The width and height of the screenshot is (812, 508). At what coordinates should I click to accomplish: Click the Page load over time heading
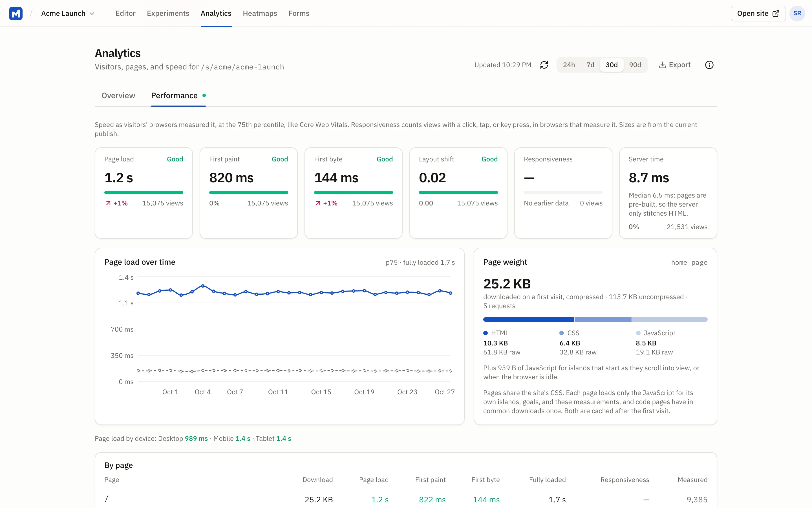point(140,262)
